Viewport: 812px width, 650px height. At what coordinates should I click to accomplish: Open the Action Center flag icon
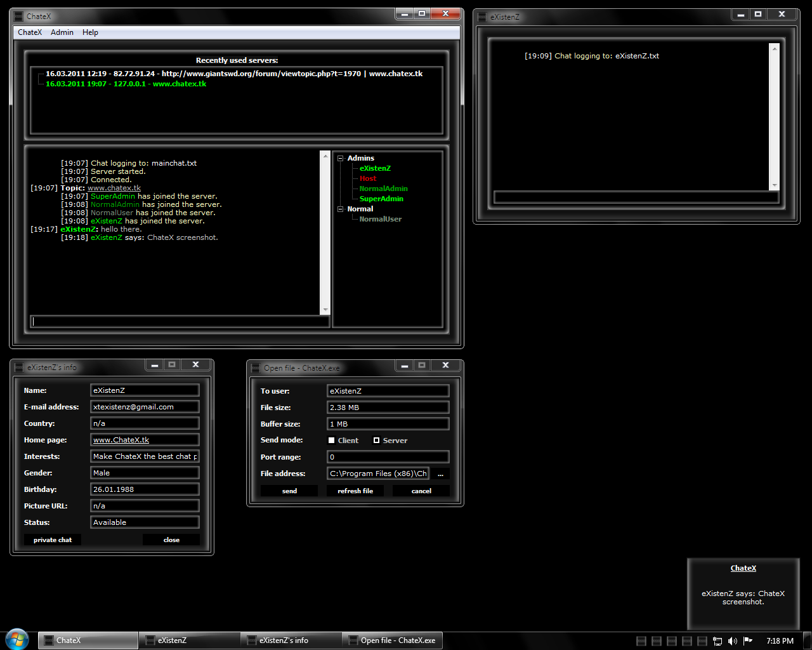tap(748, 641)
